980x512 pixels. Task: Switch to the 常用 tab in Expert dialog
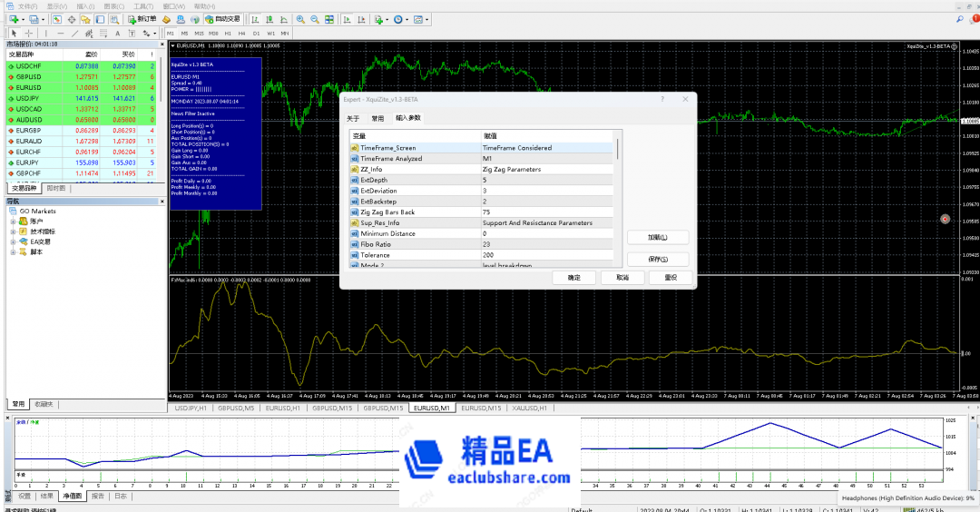tap(377, 118)
